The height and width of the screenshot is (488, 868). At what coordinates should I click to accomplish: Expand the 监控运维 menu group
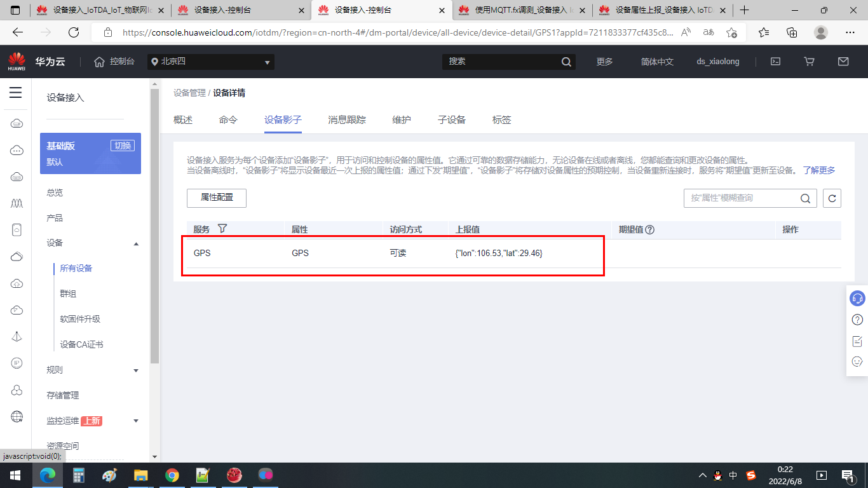[x=136, y=421]
